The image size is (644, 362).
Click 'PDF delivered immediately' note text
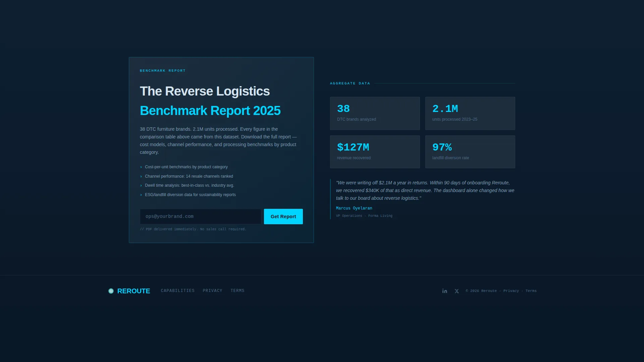[x=193, y=229]
